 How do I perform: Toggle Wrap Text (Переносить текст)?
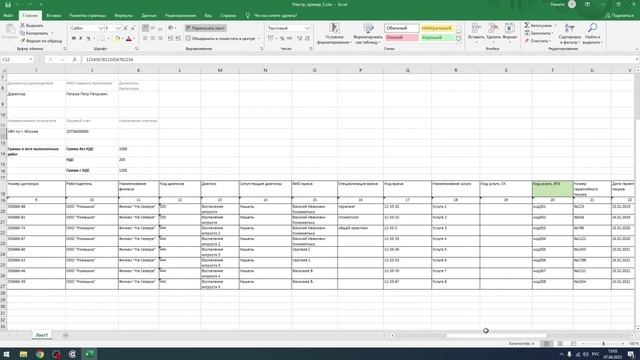(206, 28)
